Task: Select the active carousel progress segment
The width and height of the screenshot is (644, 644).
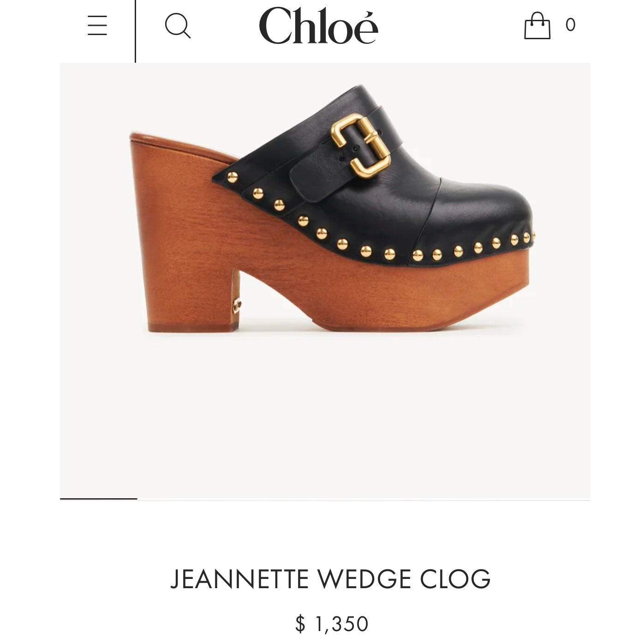Action: click(99, 499)
